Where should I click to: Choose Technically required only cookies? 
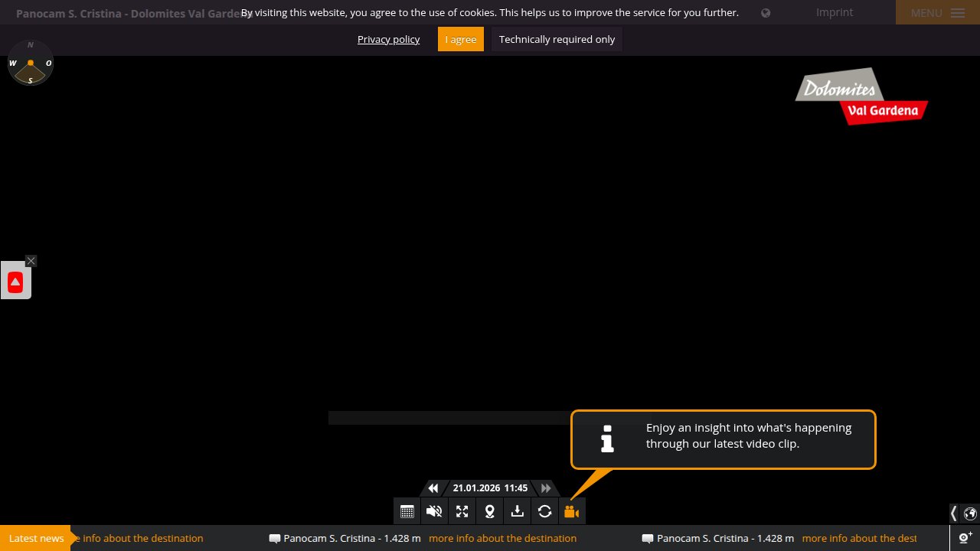[x=557, y=39]
